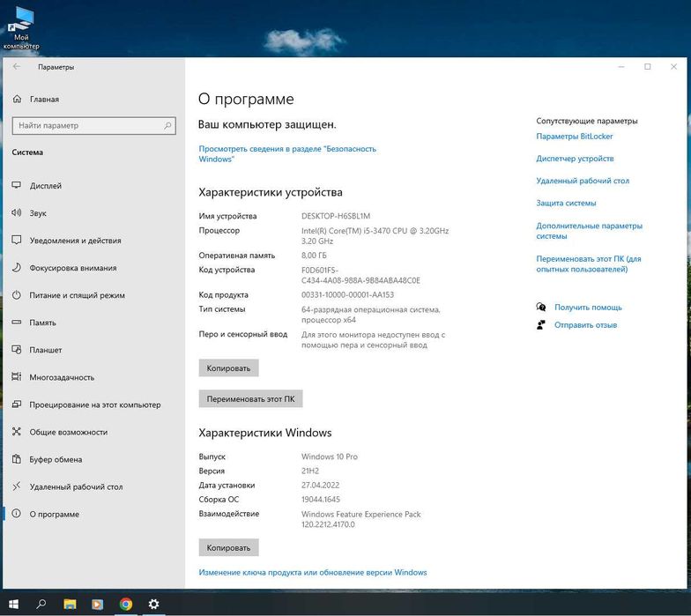This screenshot has width=691, height=616.
Task: Click heading Характеристики устройства
Action: pos(270,192)
